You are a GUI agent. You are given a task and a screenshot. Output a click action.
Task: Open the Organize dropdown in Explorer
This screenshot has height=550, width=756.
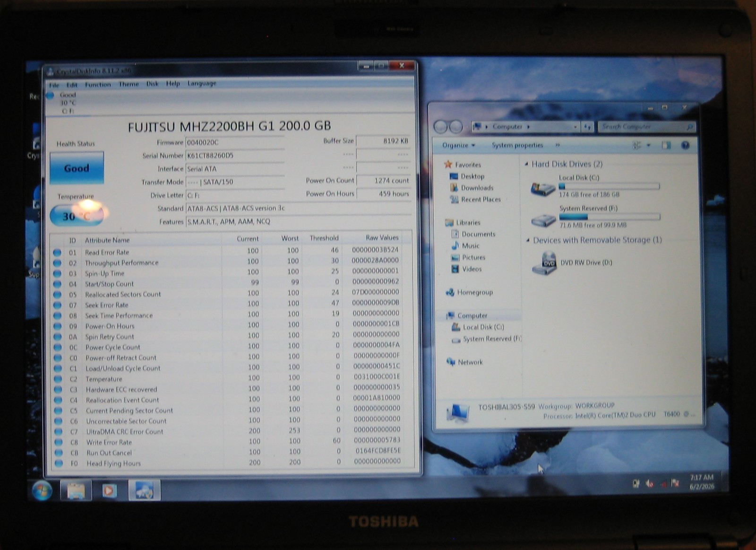458,145
